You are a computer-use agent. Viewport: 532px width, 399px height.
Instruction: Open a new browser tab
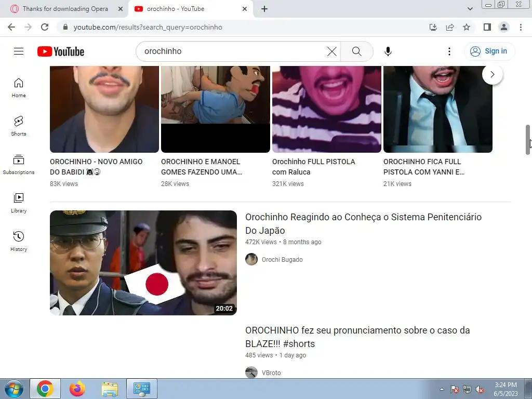click(x=264, y=9)
